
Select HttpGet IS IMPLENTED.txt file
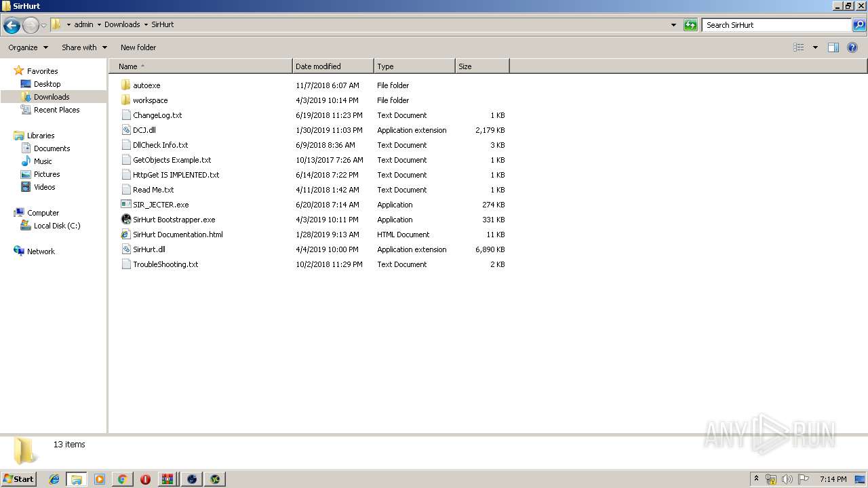tap(176, 175)
